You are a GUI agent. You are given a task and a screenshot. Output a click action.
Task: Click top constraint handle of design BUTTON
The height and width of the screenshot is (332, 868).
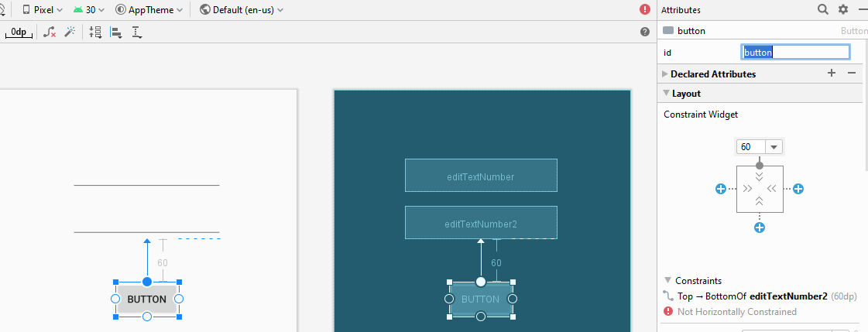tap(146, 282)
